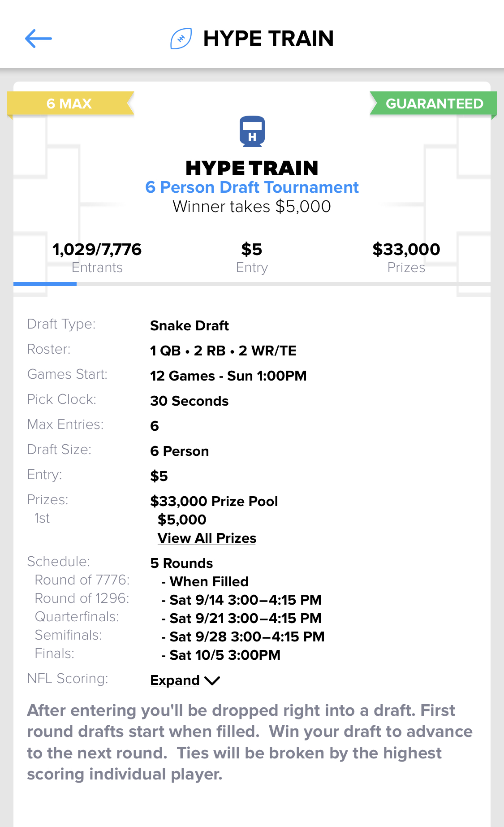This screenshot has width=504, height=827.
Task: Tap the blue train icon
Action: [252, 131]
